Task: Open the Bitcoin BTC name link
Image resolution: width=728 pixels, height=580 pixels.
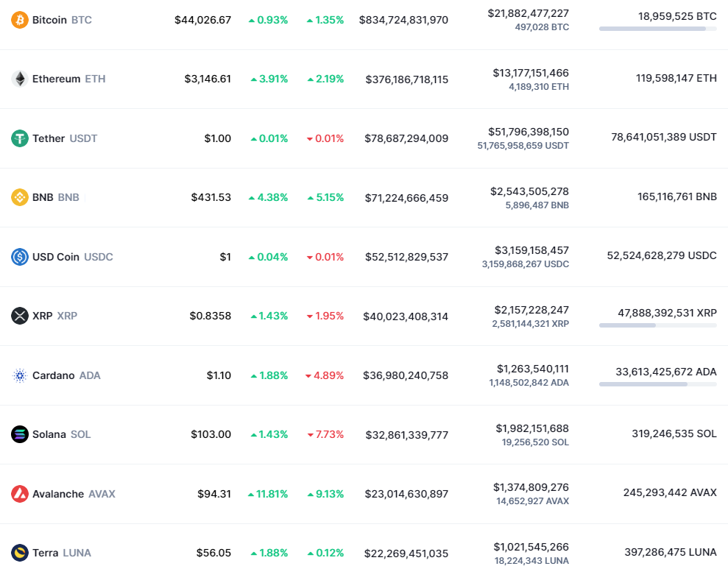Action: [63, 20]
